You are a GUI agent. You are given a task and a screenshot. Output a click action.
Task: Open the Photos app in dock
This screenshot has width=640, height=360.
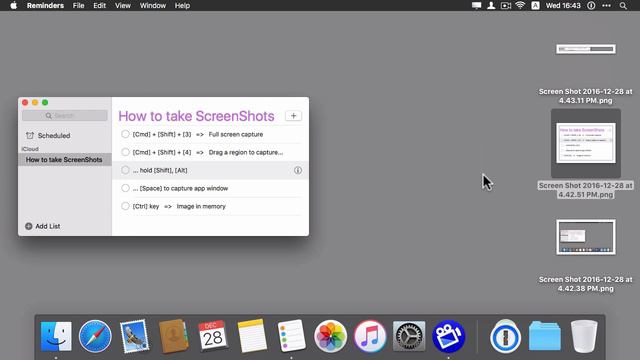(x=330, y=336)
